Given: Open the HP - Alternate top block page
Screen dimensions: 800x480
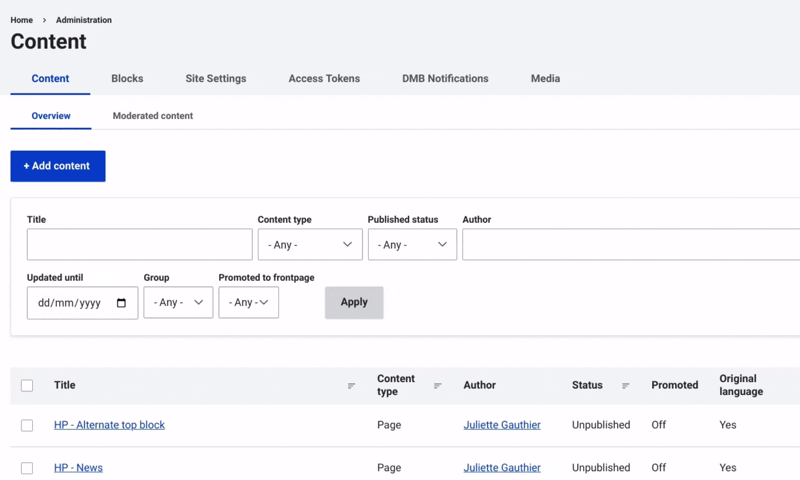Looking at the screenshot, I should [x=109, y=425].
